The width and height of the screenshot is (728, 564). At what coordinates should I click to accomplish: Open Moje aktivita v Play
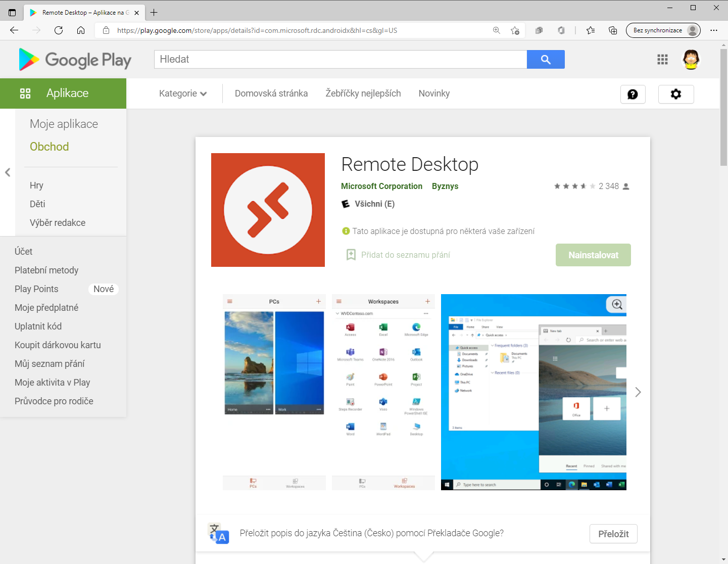point(52,383)
